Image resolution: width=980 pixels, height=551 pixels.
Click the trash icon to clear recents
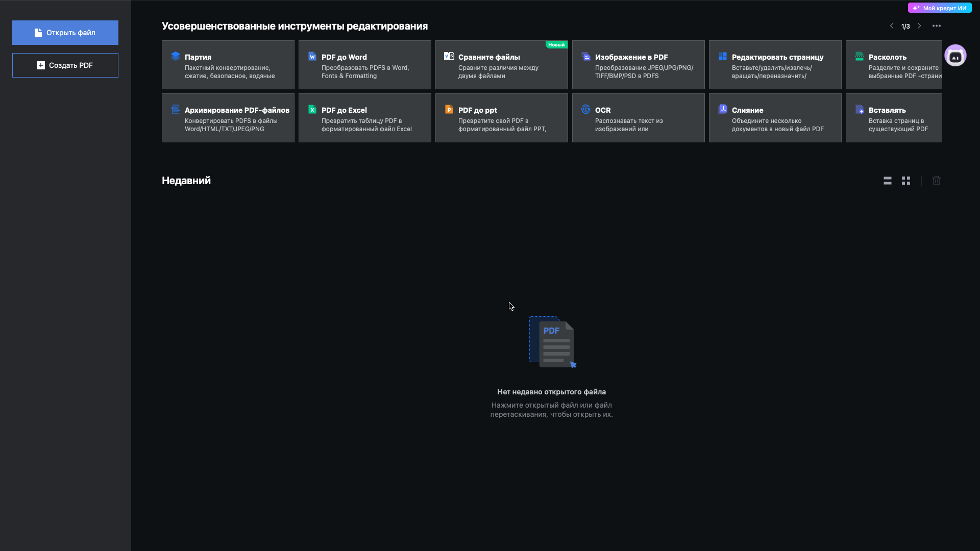[937, 181]
